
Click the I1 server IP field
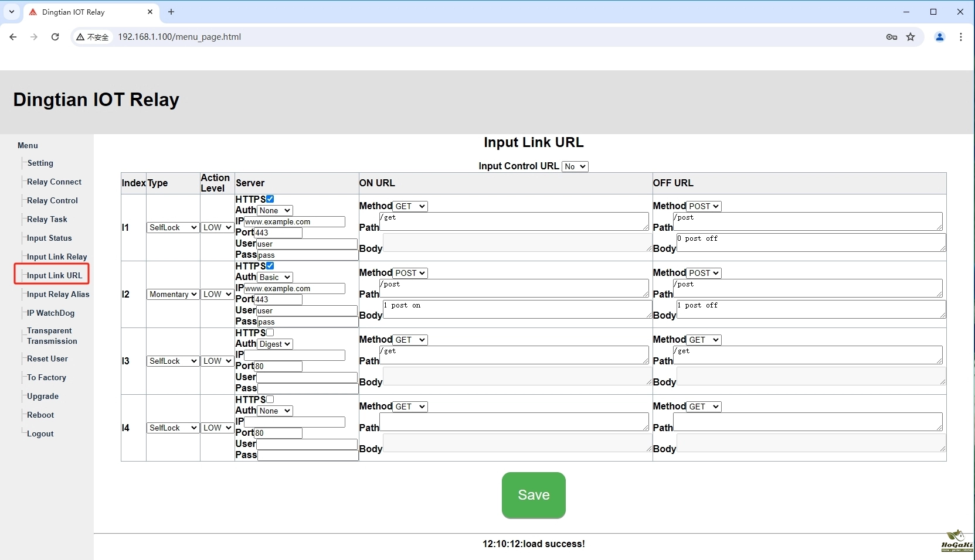point(294,222)
